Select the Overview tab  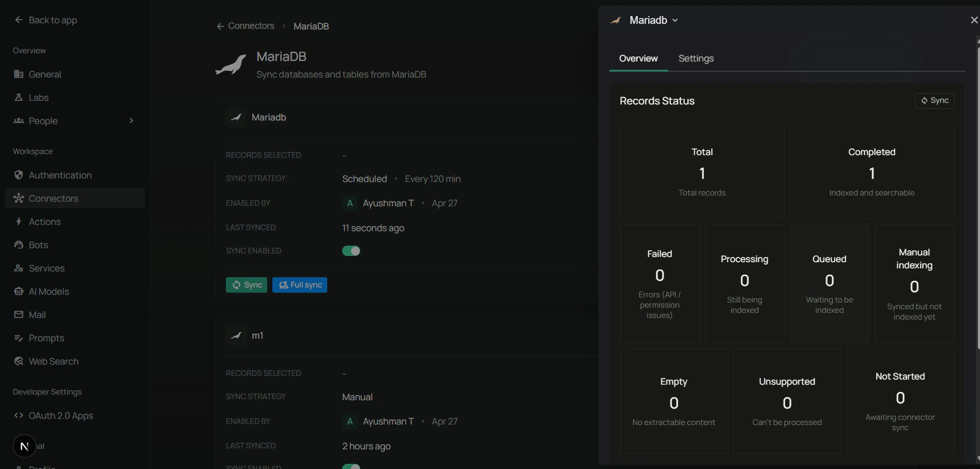click(x=638, y=58)
